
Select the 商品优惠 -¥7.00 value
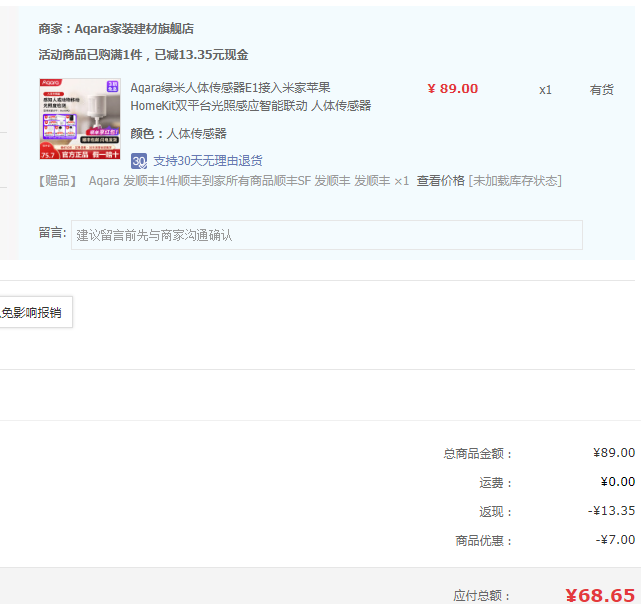click(x=615, y=540)
